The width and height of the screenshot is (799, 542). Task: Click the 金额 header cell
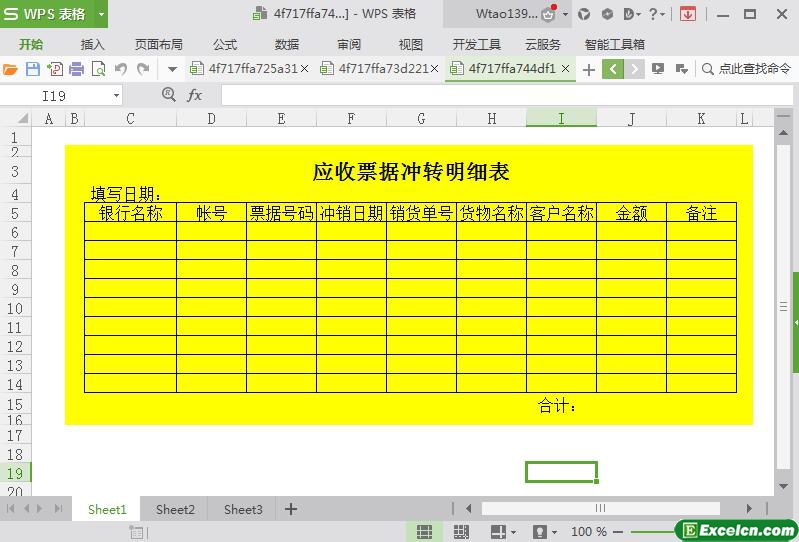pos(631,213)
